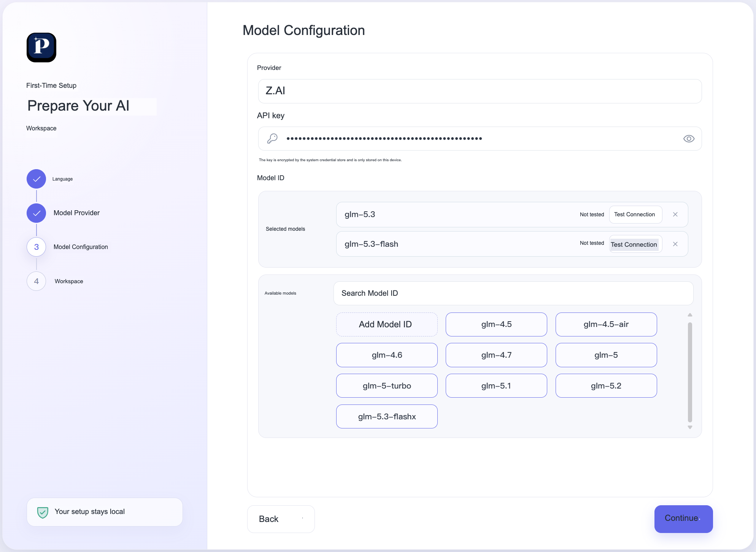Viewport: 756px width, 552px height.
Task: Remove glm-5.3 from selected models
Action: 675,214
